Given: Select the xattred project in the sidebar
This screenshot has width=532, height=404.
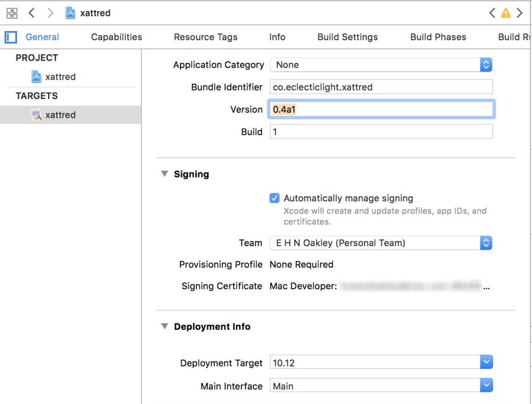Looking at the screenshot, I should (x=60, y=76).
